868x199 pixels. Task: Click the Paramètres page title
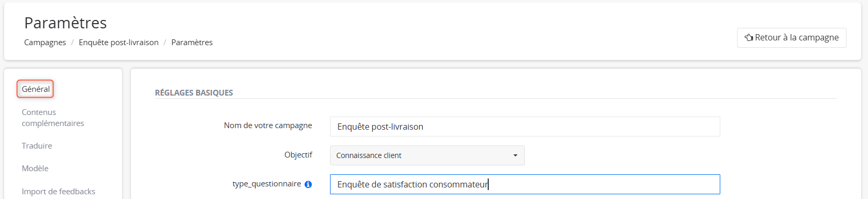[x=65, y=23]
